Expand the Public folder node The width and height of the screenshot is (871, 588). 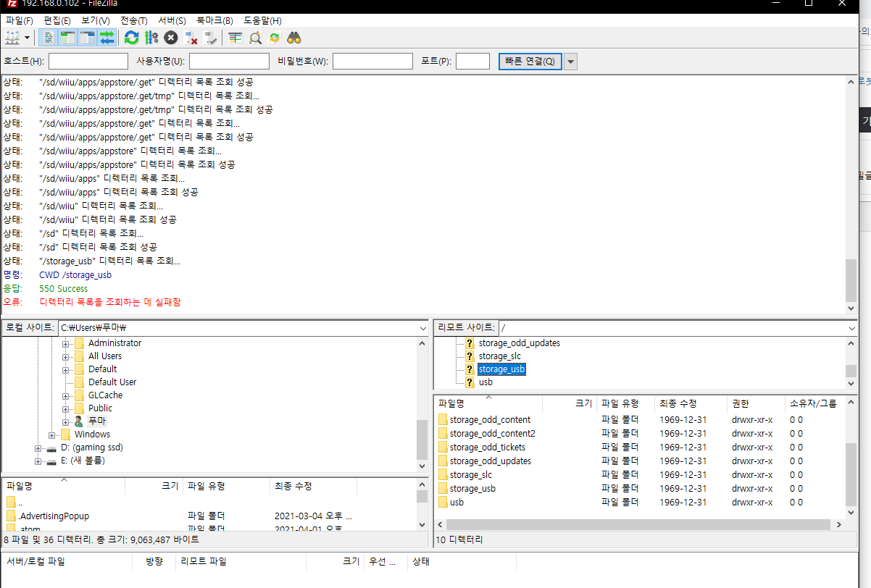(66, 408)
